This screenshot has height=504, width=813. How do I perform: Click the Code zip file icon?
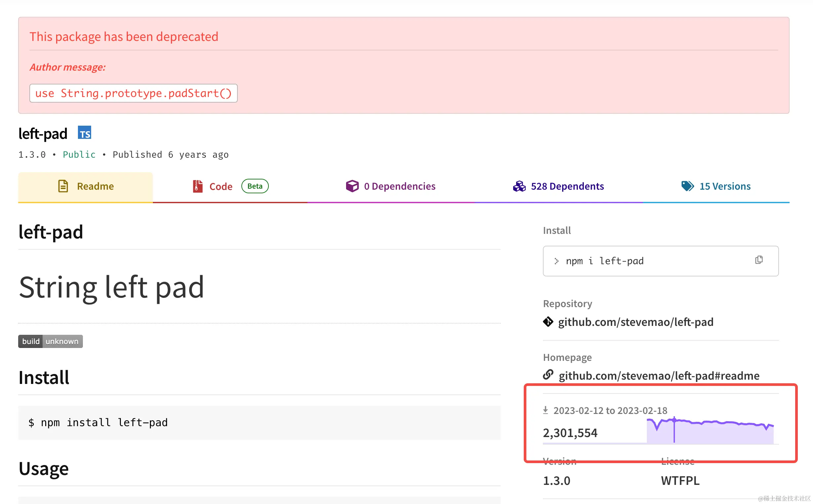[197, 186]
